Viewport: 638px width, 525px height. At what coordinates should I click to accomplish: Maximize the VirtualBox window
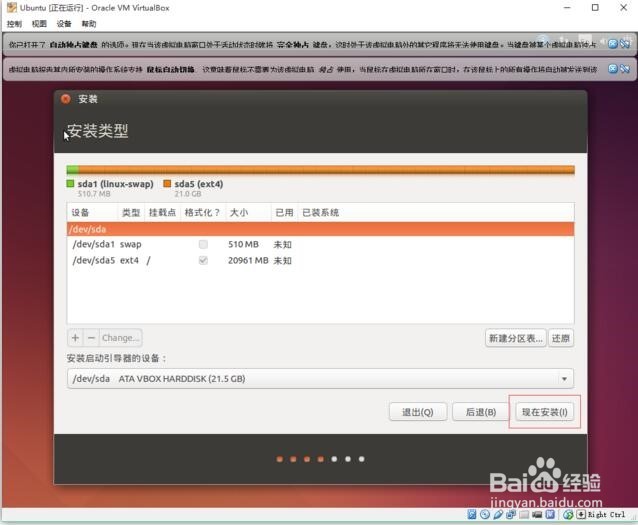595,7
